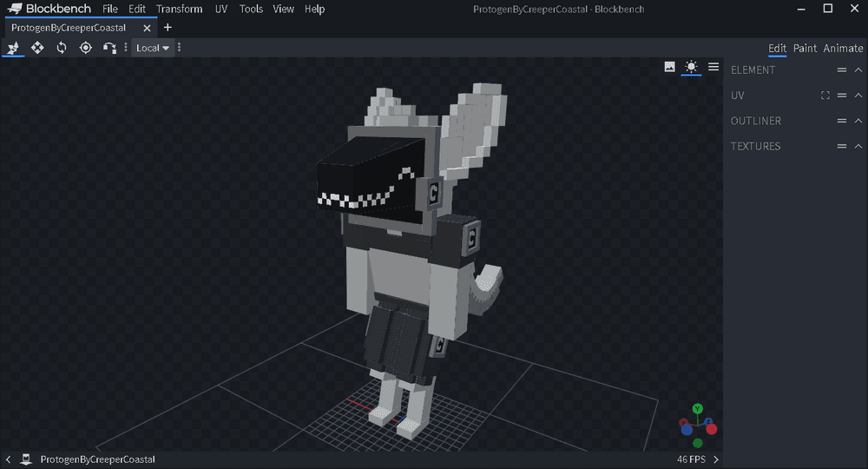Toggle left sidebar with status bar arrow
Image resolution: width=868 pixels, height=469 pixels.
[9, 459]
